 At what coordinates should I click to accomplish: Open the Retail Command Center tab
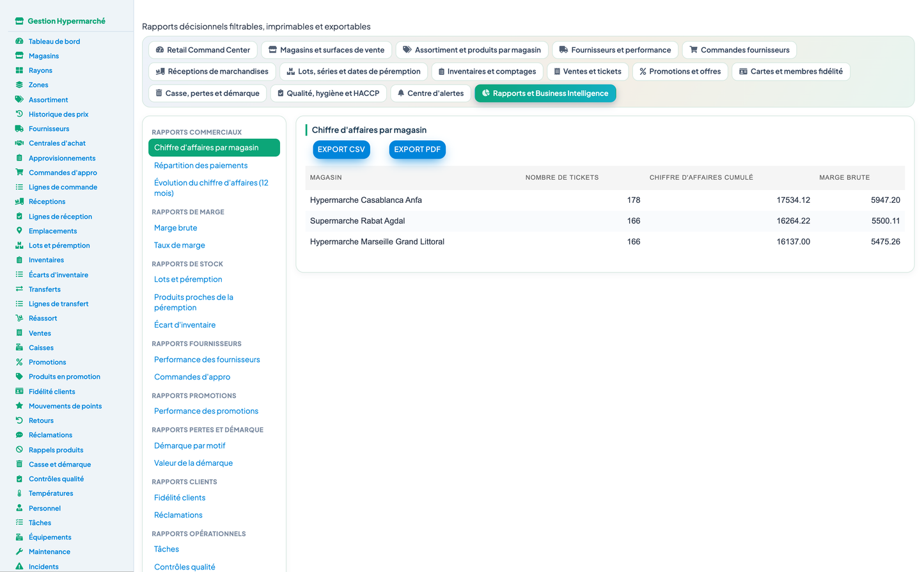(x=203, y=50)
